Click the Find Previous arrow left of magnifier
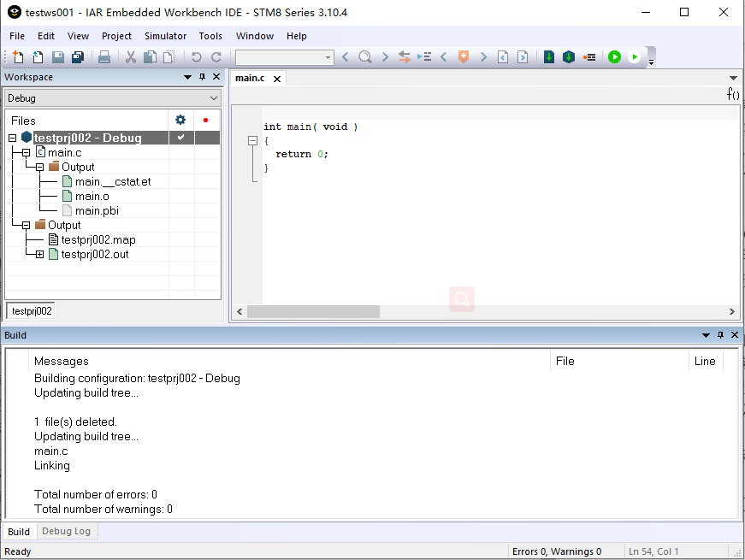The width and height of the screenshot is (745, 560). click(x=346, y=57)
